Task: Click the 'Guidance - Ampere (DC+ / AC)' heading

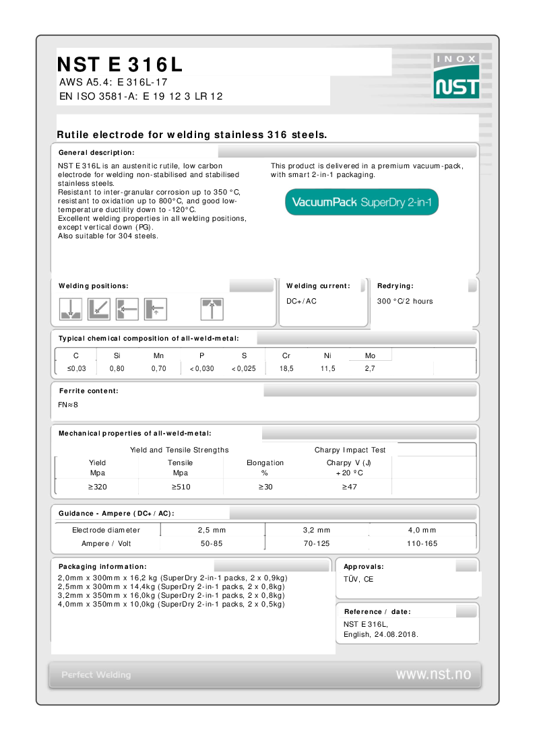Action: click(x=117, y=514)
